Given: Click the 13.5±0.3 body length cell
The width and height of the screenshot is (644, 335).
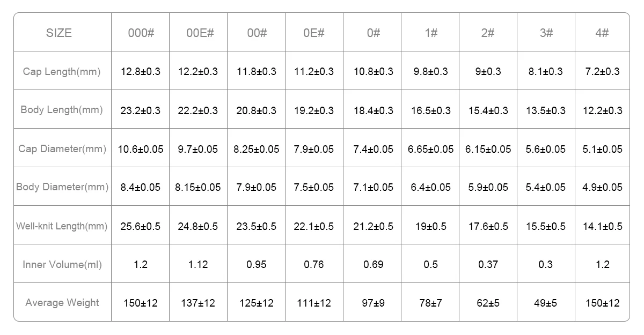Looking at the screenshot, I should pyautogui.click(x=545, y=110).
